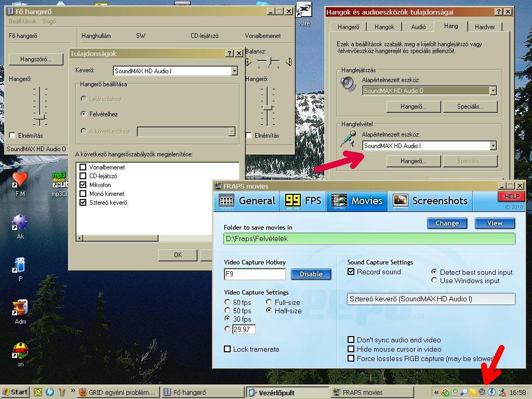Enable Lock framerate checkbox

coord(228,349)
